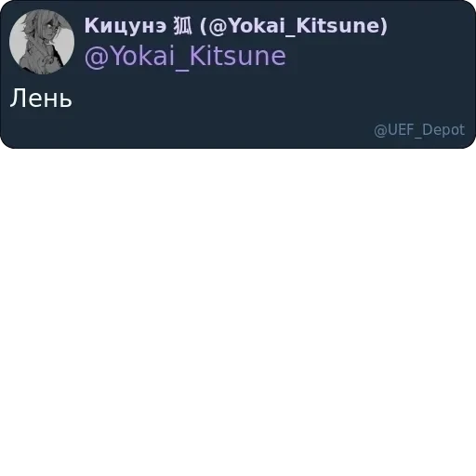The width and height of the screenshot is (476, 476).
Task: Click the message text Лень
Action: pos(41,98)
